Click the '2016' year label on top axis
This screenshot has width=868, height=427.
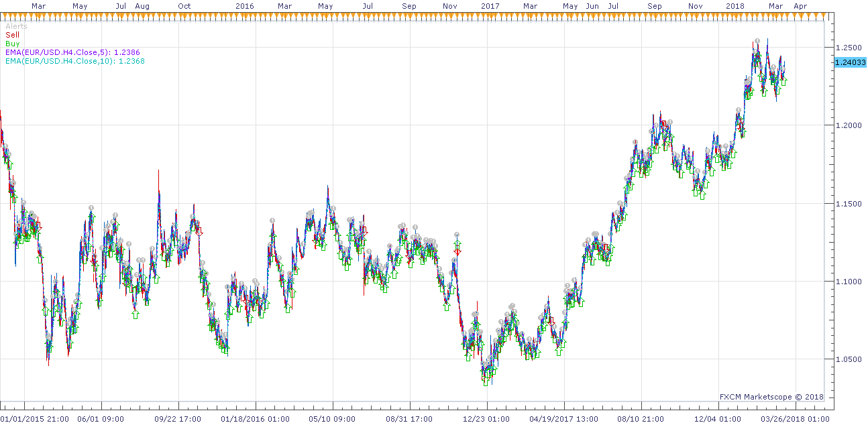click(246, 6)
